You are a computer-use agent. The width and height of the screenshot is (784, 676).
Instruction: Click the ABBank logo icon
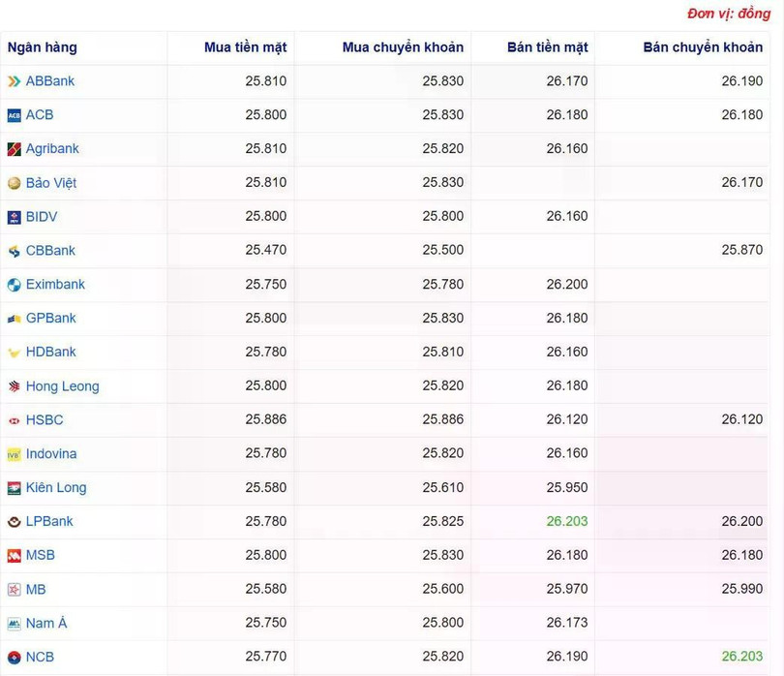click(x=14, y=81)
